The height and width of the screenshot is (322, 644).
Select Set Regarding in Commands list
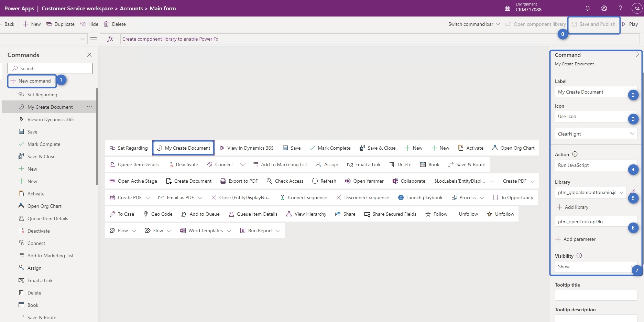point(49,95)
